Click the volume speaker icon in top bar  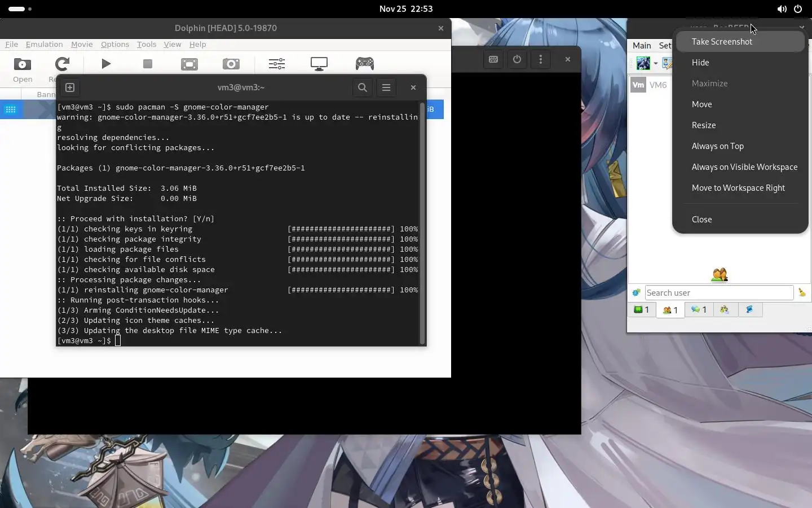[x=782, y=9]
